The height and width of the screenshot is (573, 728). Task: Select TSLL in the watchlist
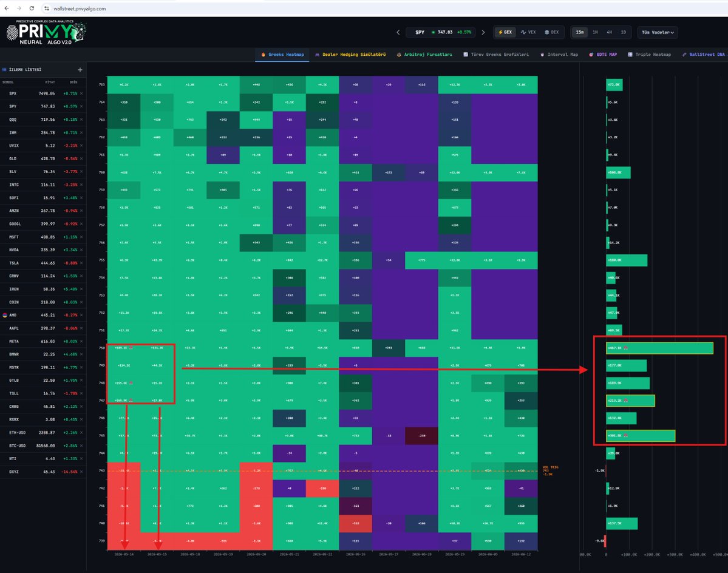tap(43, 393)
